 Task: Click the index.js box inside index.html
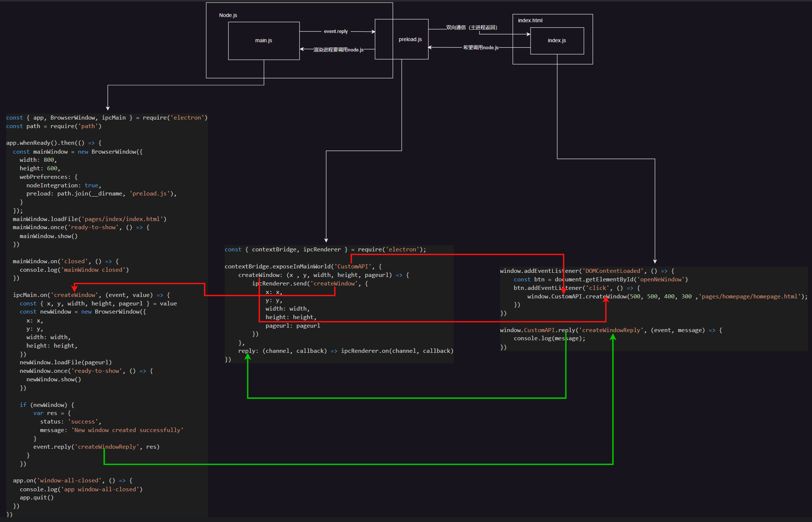(x=557, y=41)
